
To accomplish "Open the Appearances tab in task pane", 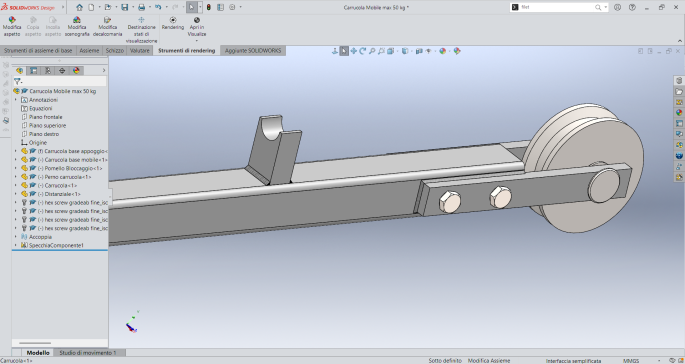I will pyautogui.click(x=679, y=113).
